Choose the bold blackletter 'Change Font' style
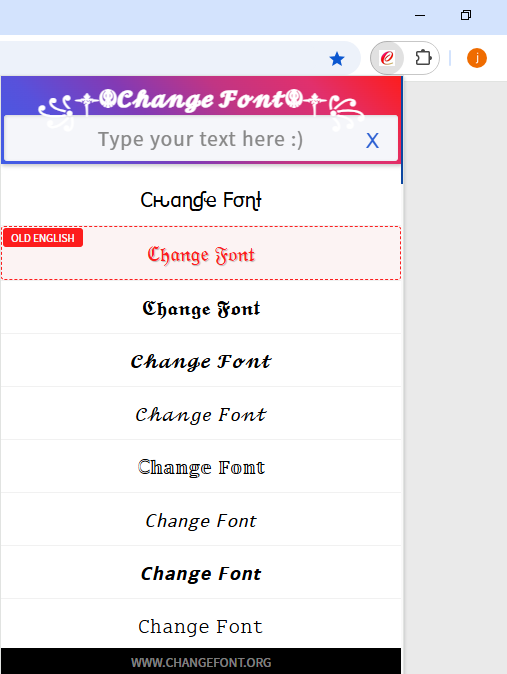This screenshot has height=674, width=507. 201,308
